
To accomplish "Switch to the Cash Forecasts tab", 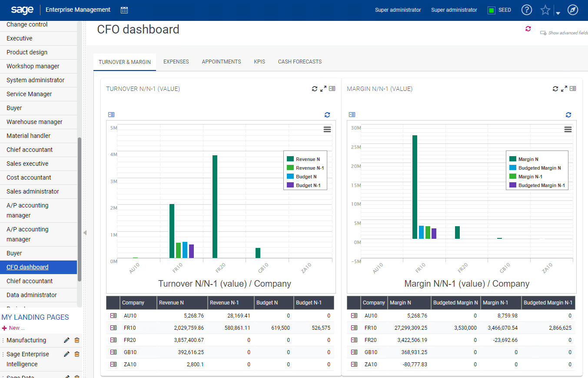I will [x=300, y=62].
